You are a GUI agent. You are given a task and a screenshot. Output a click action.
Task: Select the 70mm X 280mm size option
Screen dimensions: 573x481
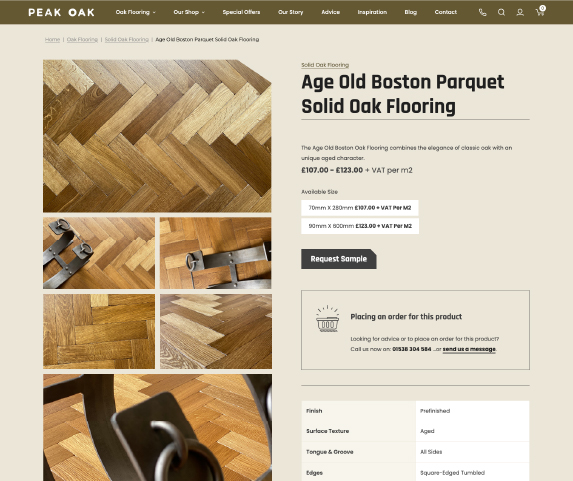coord(360,208)
